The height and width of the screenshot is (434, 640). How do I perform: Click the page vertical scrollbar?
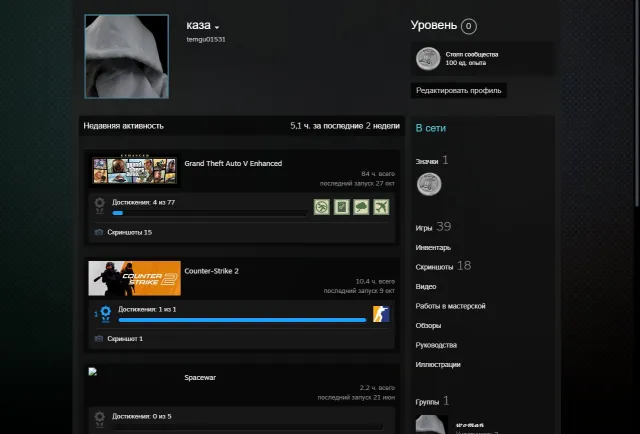pos(638,102)
